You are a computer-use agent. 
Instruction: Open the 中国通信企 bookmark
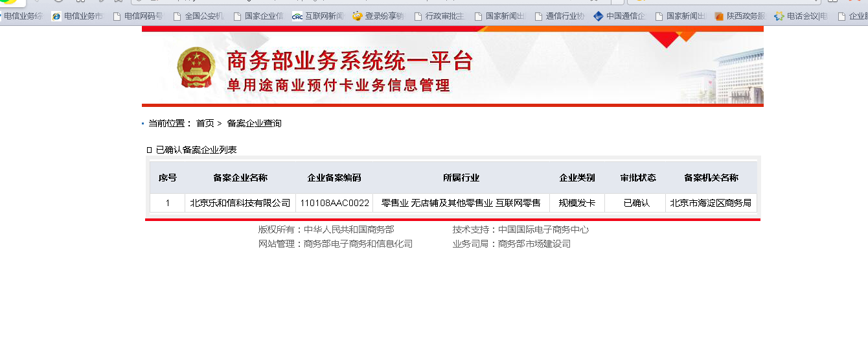620,16
